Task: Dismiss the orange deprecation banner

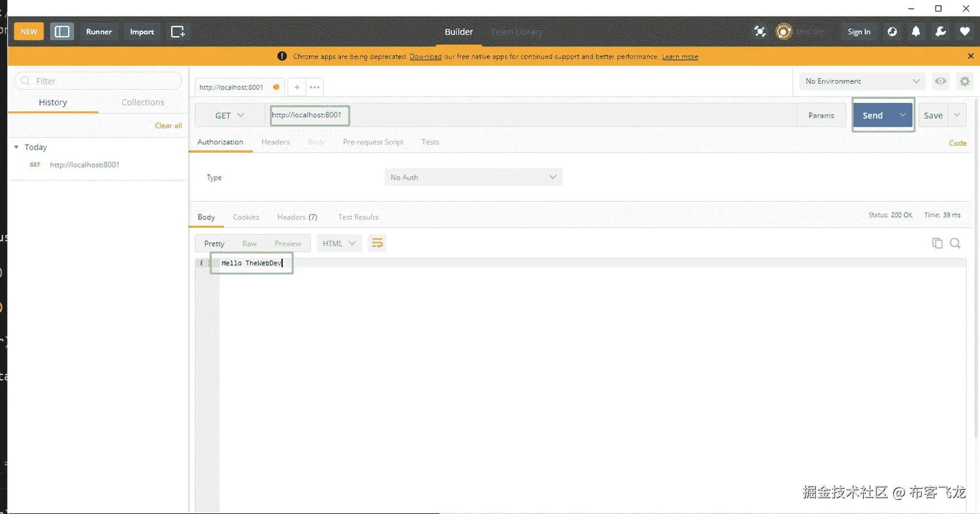Action: pyautogui.click(x=970, y=56)
